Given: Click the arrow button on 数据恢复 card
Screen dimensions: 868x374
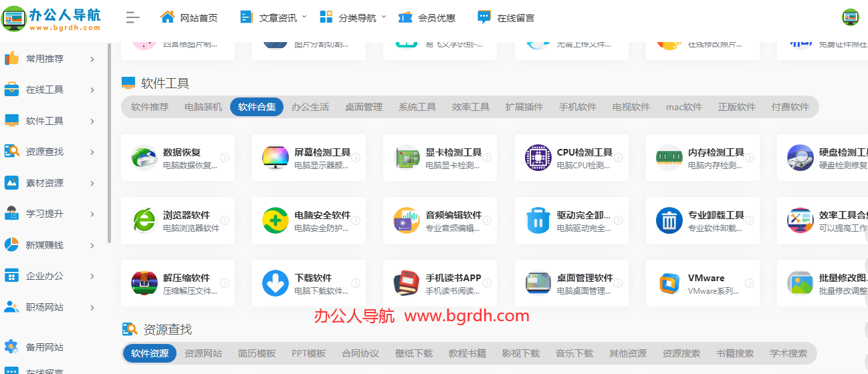Looking at the screenshot, I should pos(225,158).
